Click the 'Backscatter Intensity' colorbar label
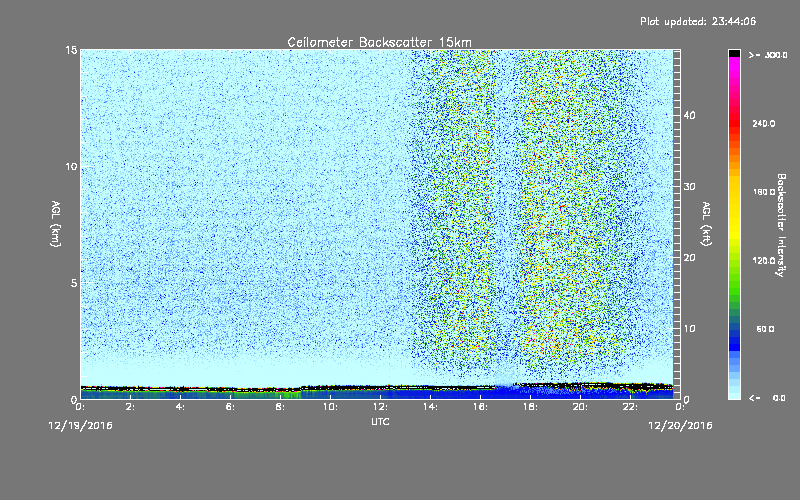This screenshot has height=500, width=800. [780, 225]
